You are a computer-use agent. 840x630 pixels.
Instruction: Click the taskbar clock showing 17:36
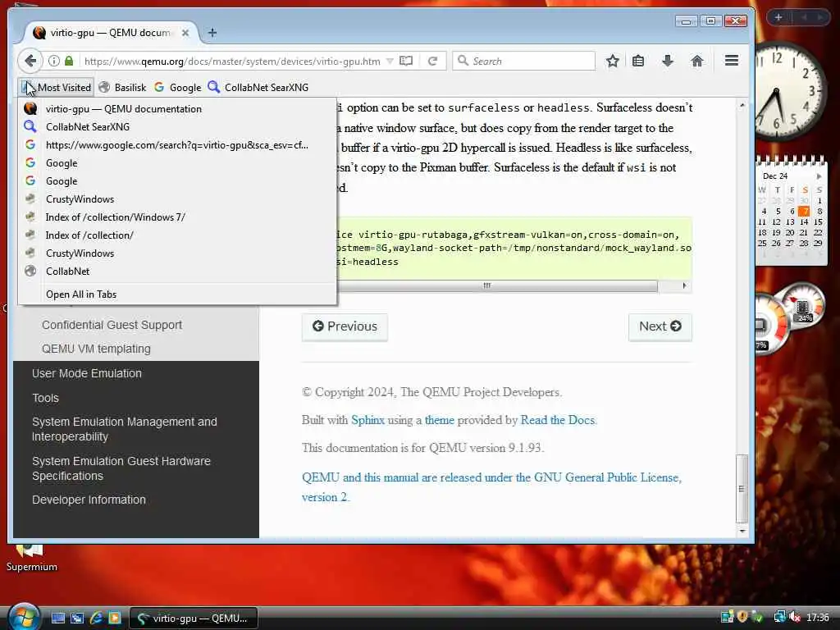(818, 617)
